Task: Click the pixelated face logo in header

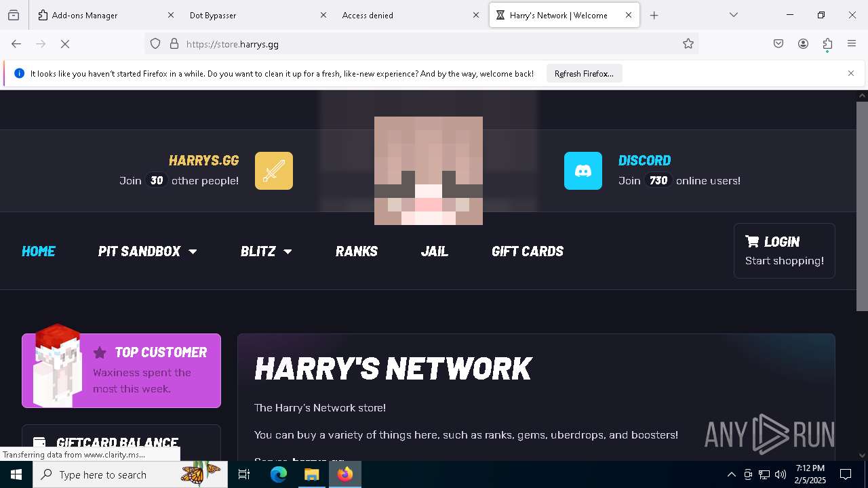Action: click(x=429, y=171)
